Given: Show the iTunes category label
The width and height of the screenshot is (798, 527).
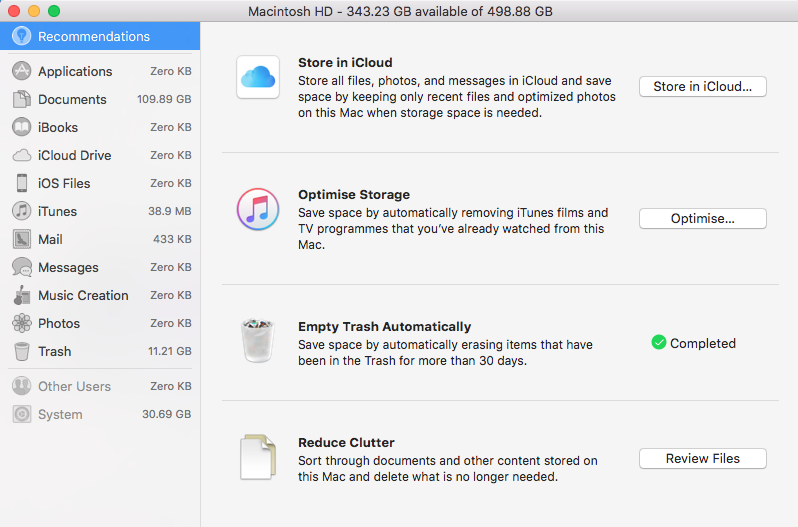Looking at the screenshot, I should coord(58,211).
